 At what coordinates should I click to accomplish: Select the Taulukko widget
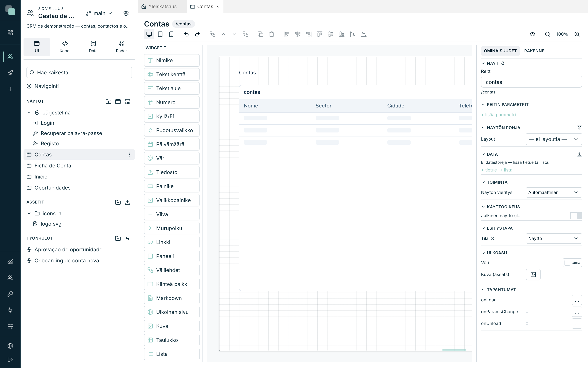(x=172, y=340)
